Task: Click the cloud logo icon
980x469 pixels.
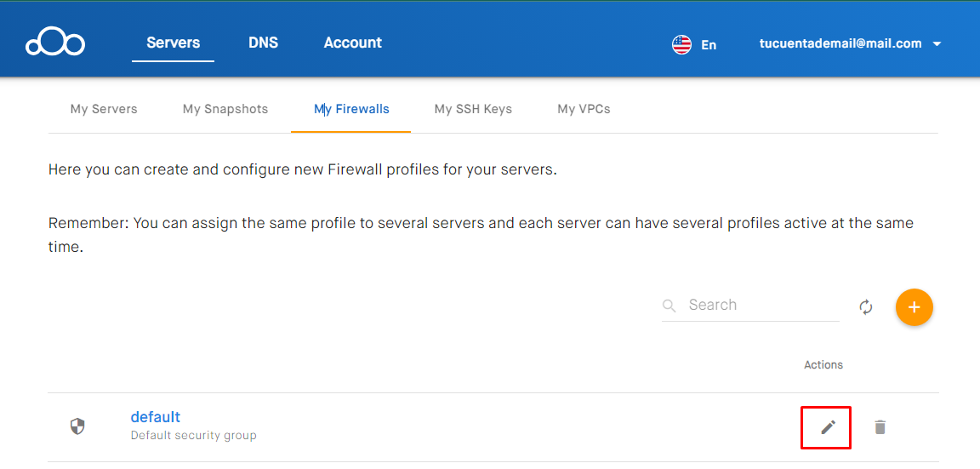Action: click(x=55, y=43)
